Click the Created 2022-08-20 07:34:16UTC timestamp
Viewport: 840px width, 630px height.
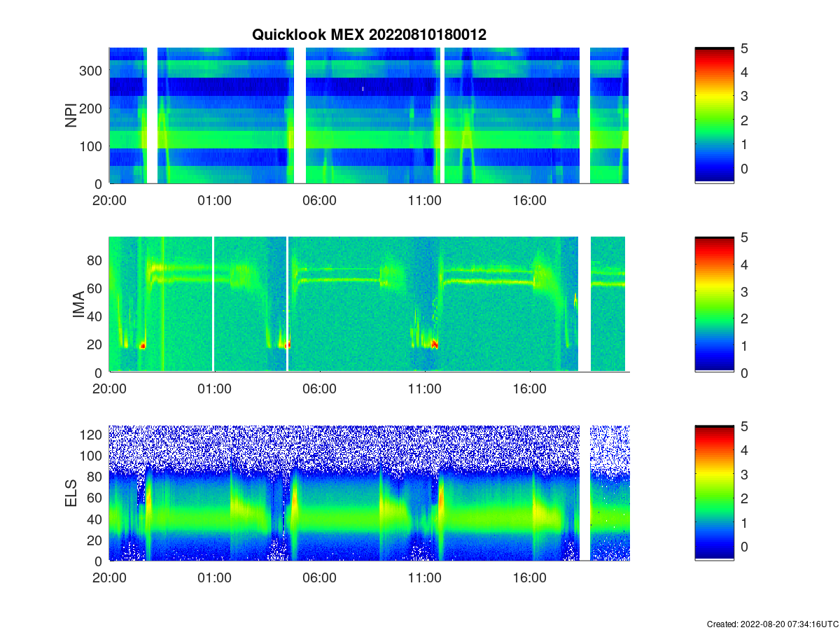point(772,624)
